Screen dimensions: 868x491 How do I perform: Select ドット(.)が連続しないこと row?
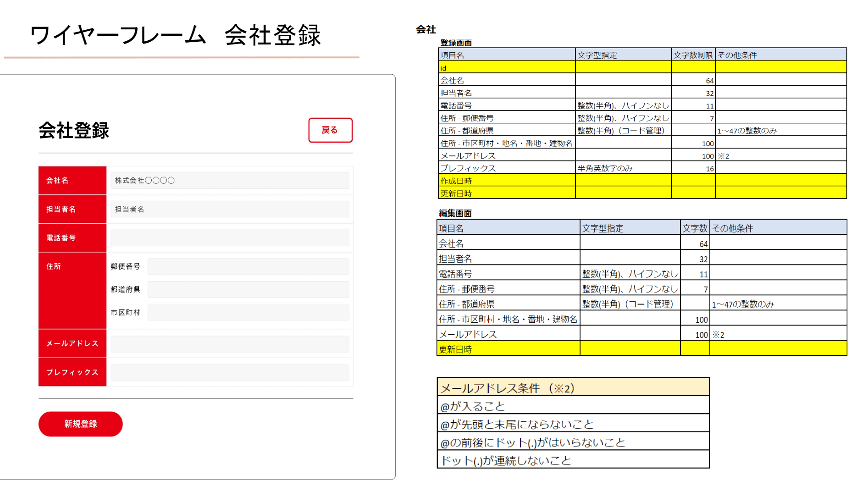coord(573,459)
